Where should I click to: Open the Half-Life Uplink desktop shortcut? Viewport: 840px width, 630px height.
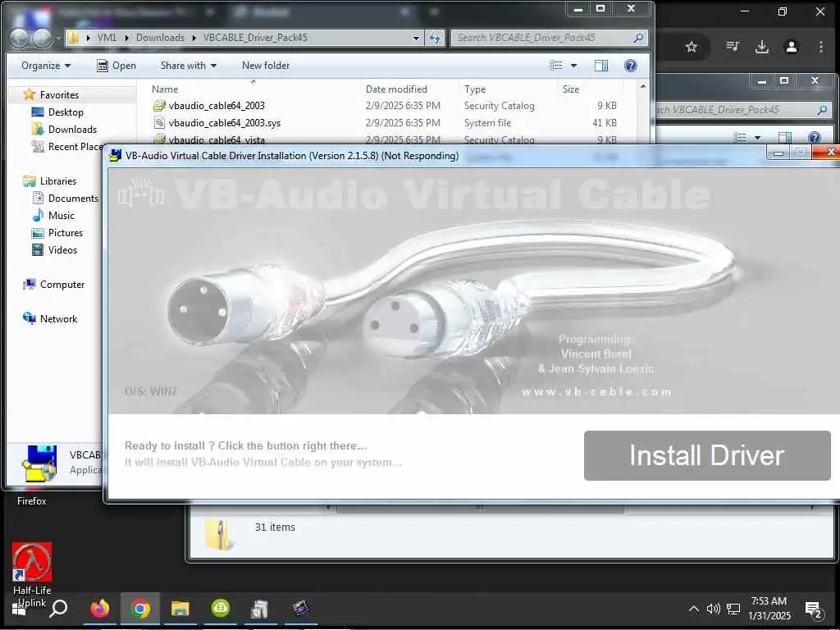pos(32,575)
